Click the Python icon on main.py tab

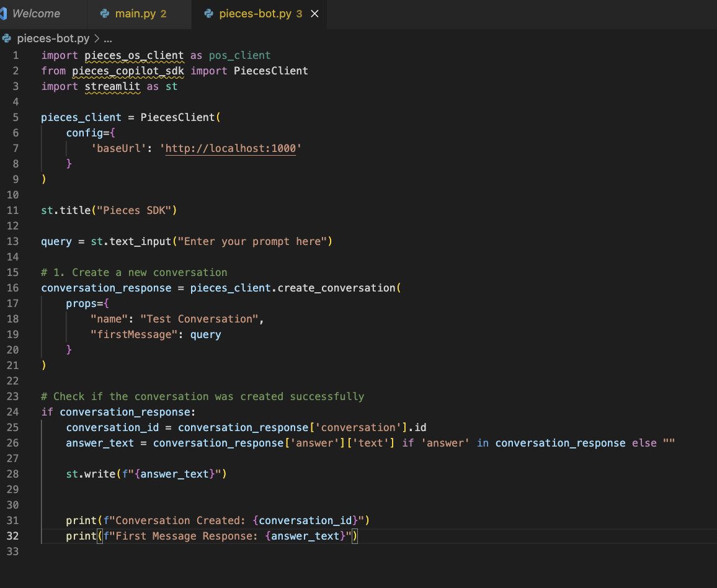point(105,14)
